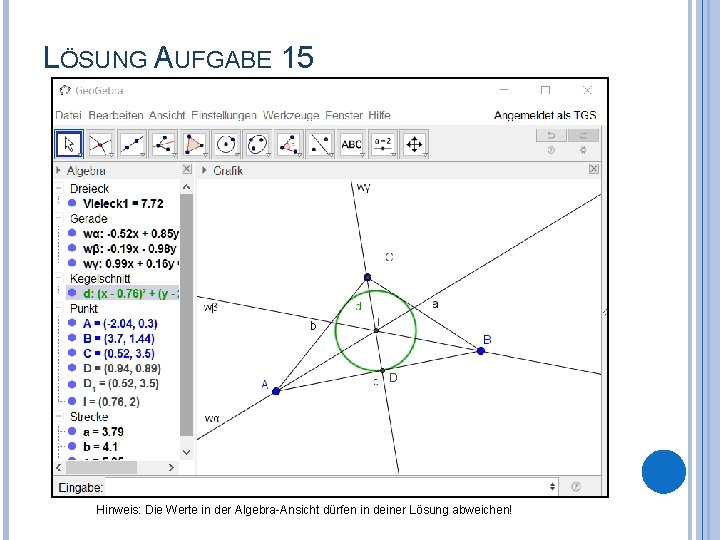Viewport: 720px width, 540px height.
Task: Select the Circle with center tool
Action: 226,145
